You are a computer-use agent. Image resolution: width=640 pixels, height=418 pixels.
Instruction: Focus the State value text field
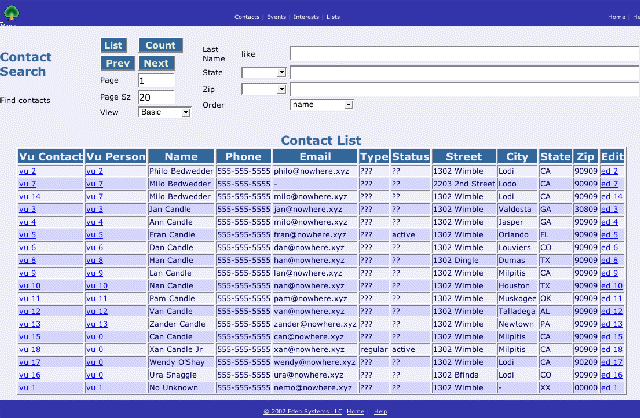click(465, 73)
